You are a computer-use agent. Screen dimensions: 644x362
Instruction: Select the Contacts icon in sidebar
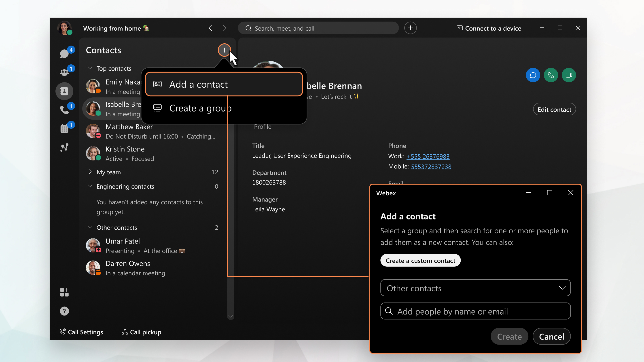click(64, 90)
